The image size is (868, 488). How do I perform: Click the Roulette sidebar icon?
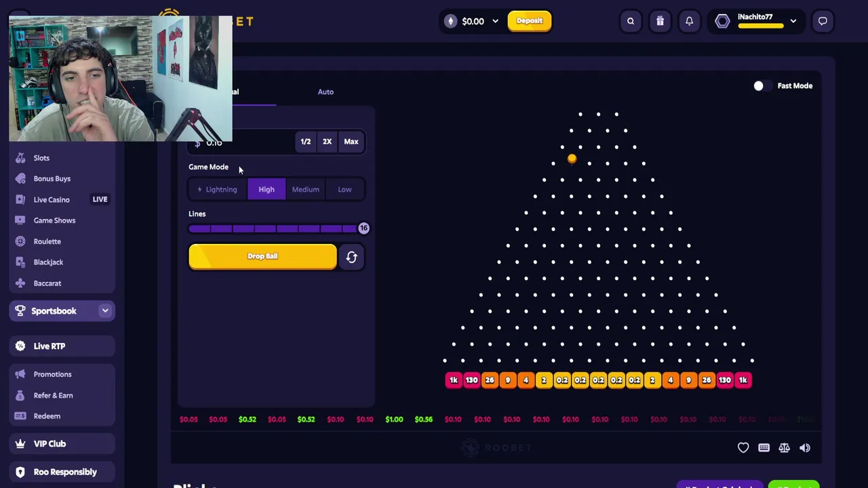click(x=20, y=241)
